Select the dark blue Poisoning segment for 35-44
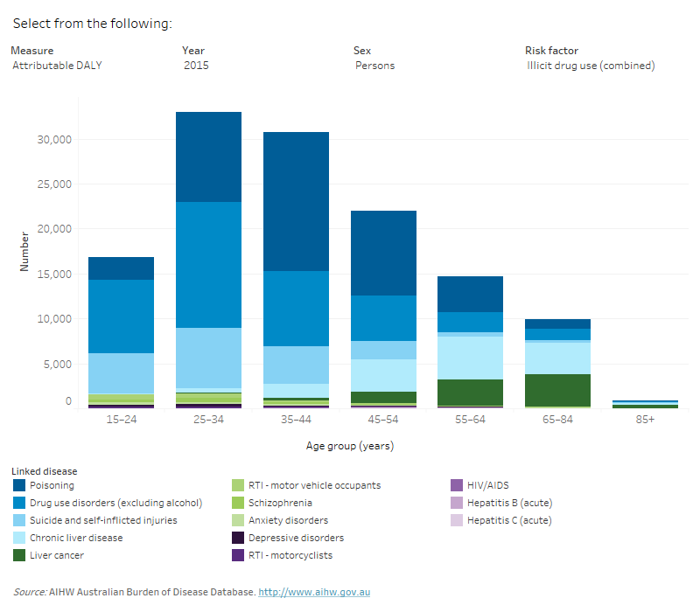700x612 pixels. [296, 201]
